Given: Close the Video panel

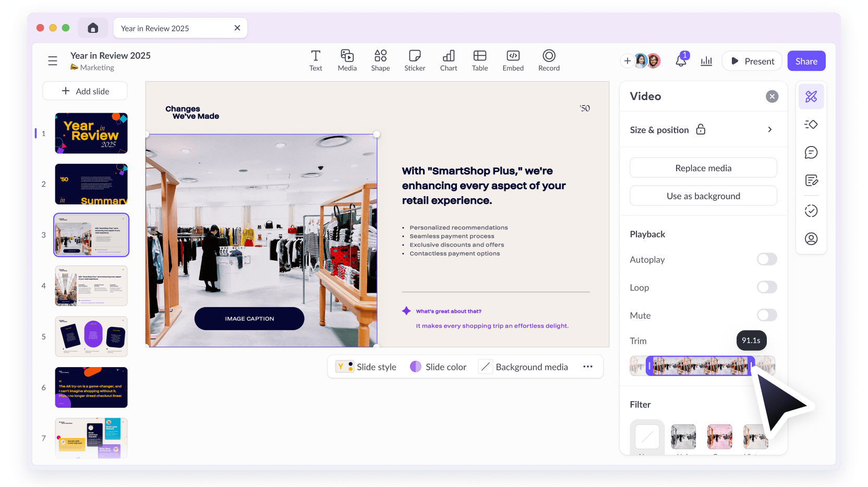Looking at the screenshot, I should [772, 96].
